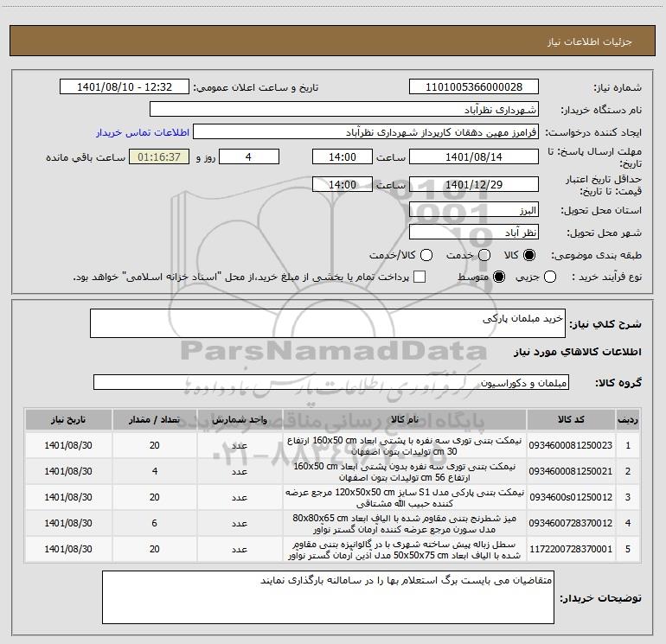Choose the متوسط purchase type radio
The width and height of the screenshot is (666, 644).
[x=499, y=277]
